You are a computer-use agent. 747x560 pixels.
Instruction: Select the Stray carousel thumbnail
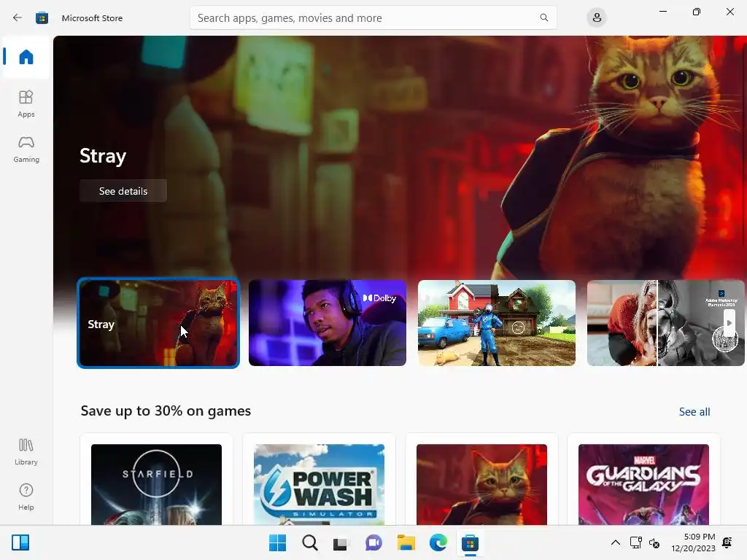(158, 323)
